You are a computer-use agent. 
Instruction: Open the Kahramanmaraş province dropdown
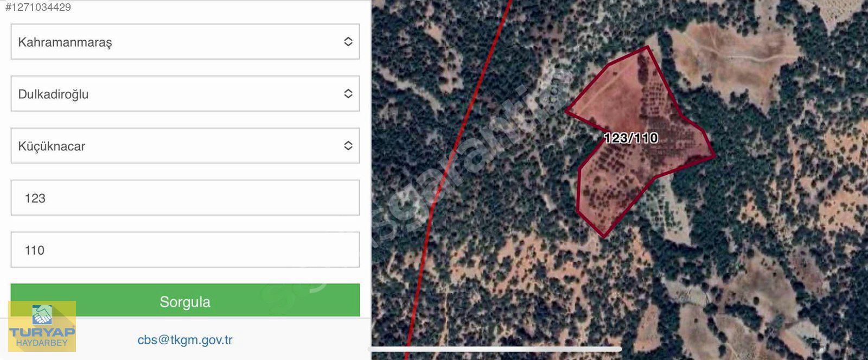(x=185, y=42)
